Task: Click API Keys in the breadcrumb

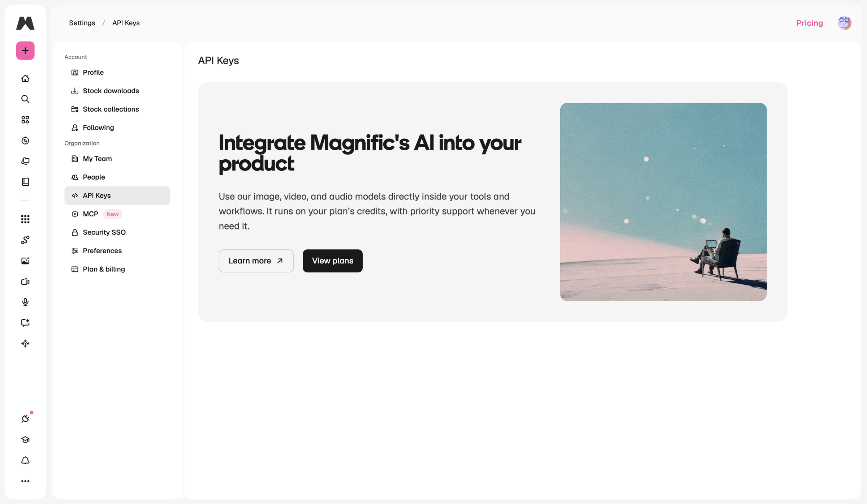Action: pos(126,23)
